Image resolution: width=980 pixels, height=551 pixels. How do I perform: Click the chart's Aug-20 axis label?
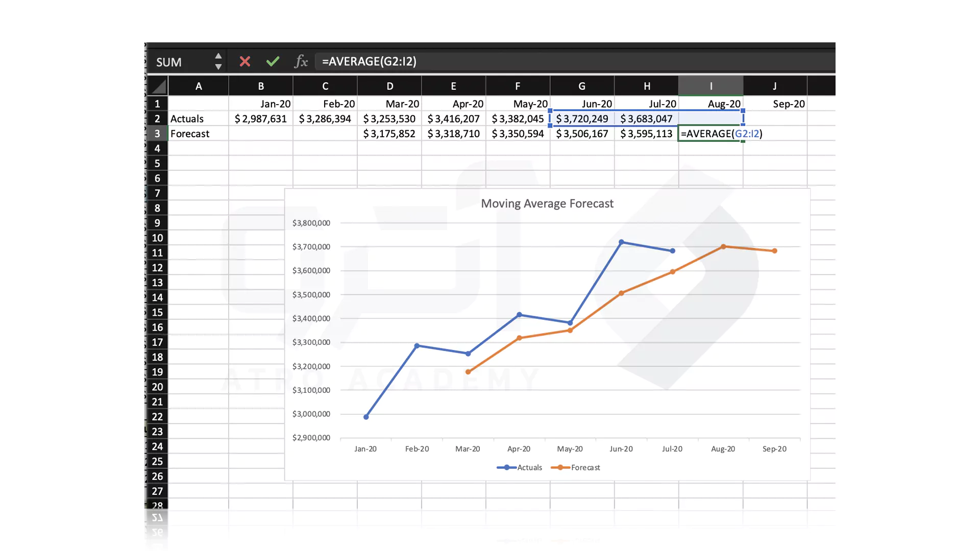(723, 449)
